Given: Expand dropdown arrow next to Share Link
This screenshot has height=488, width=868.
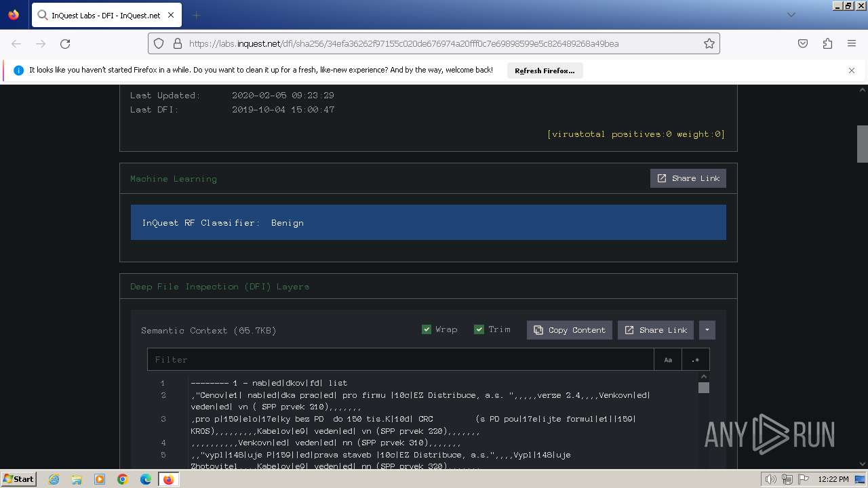Looking at the screenshot, I should click(x=707, y=330).
